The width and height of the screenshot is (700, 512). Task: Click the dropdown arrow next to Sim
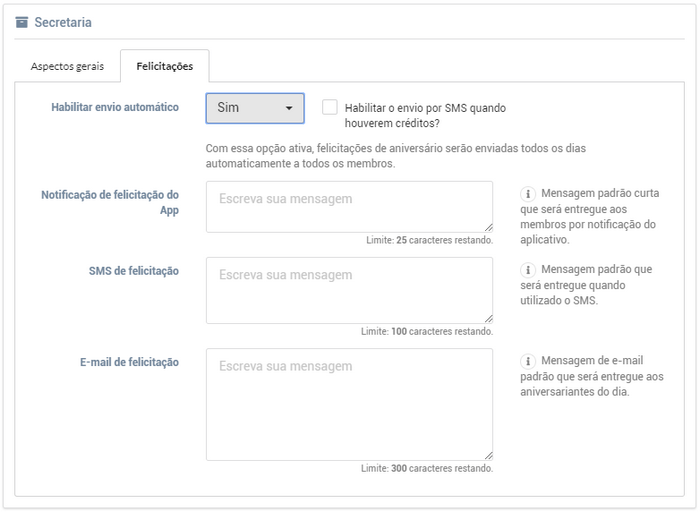point(289,108)
